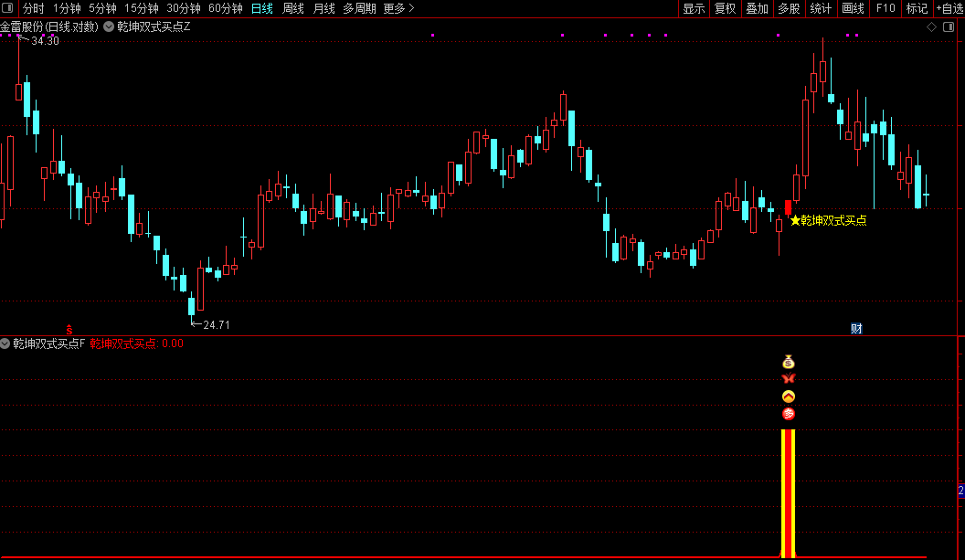The height and width of the screenshot is (560, 965).
Task: Expand sub-chart indicator dropdown arrow
Action: (5, 343)
